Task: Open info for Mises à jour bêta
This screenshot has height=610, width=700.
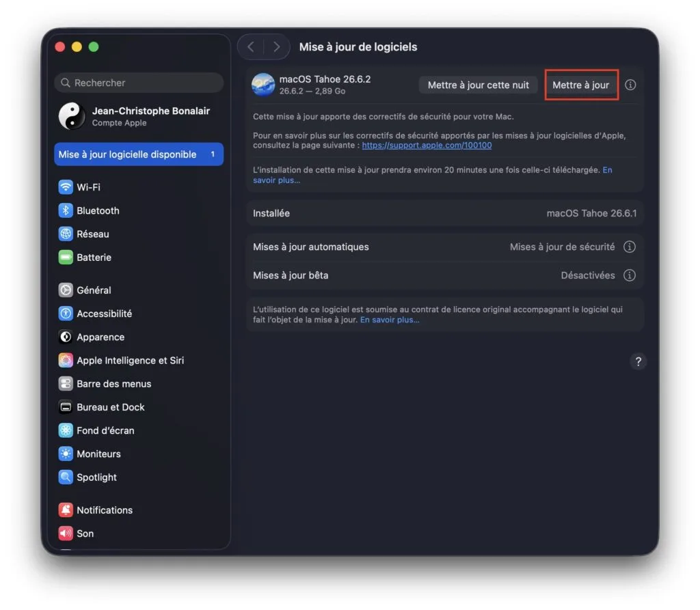Action: click(x=630, y=275)
